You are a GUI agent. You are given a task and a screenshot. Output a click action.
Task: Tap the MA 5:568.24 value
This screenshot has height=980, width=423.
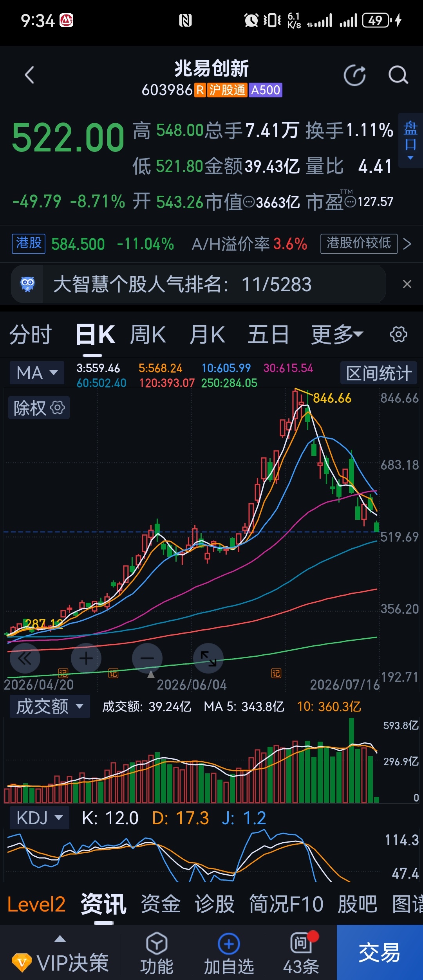point(161,368)
